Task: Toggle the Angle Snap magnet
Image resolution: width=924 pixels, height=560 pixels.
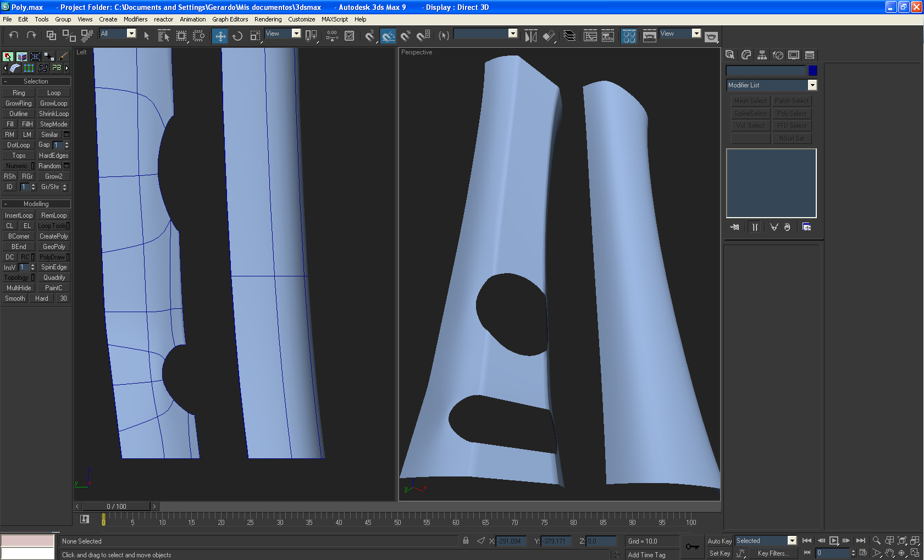Action: [x=388, y=36]
